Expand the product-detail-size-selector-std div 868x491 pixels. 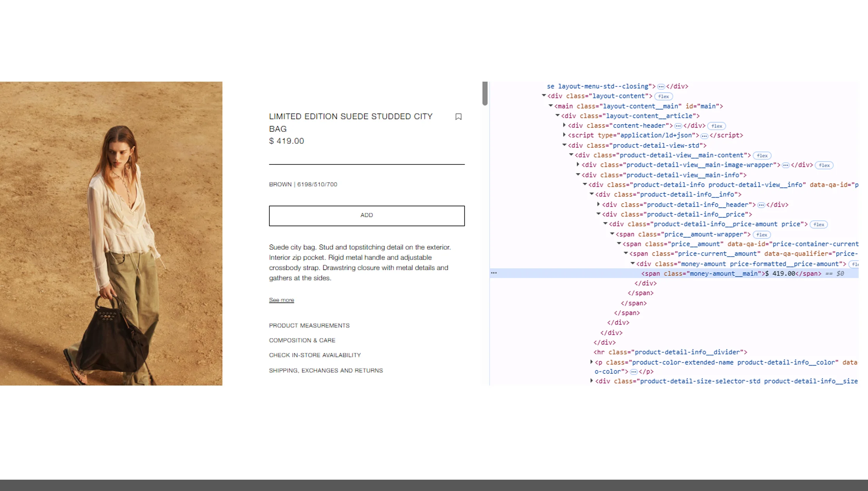pos(592,381)
